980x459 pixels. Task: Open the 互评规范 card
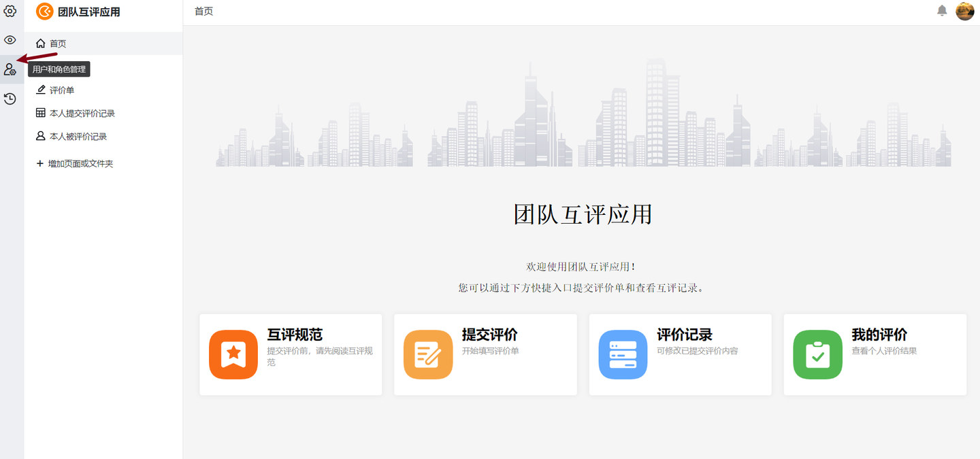[291, 354]
